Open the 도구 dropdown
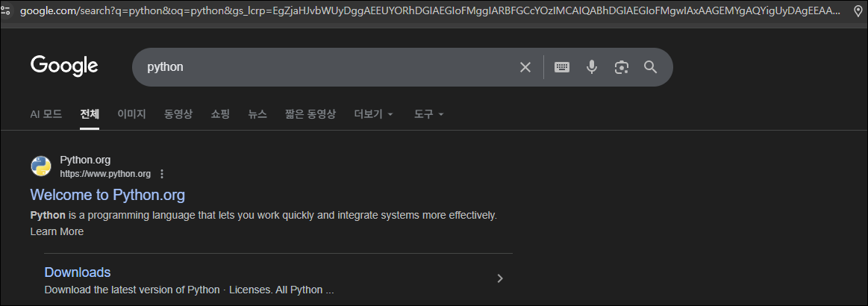Image resolution: width=868 pixels, height=306 pixels. pos(429,114)
